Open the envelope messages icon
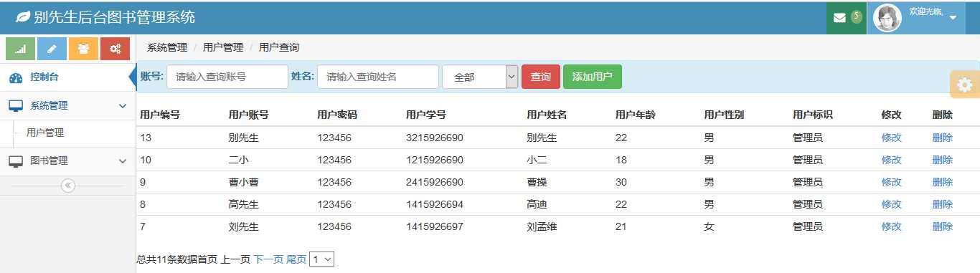 pyautogui.click(x=839, y=18)
